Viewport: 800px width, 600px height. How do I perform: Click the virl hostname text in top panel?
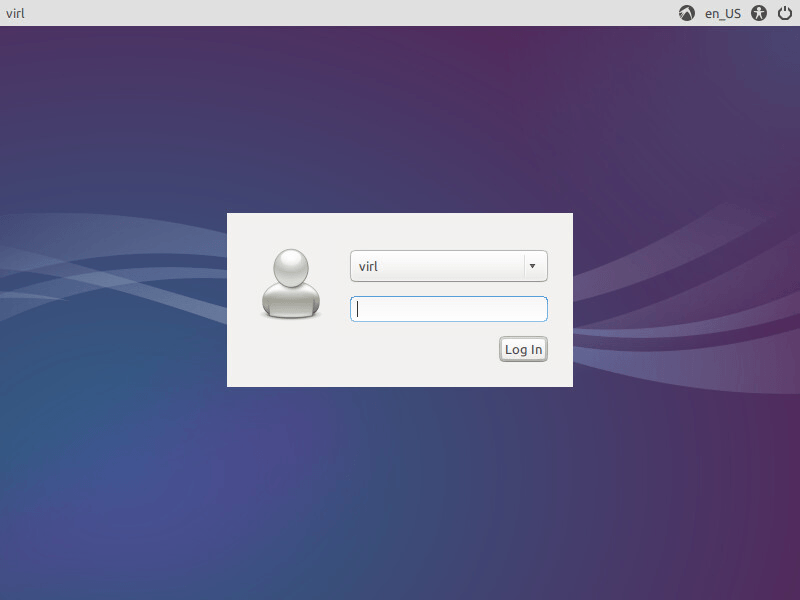(15, 13)
